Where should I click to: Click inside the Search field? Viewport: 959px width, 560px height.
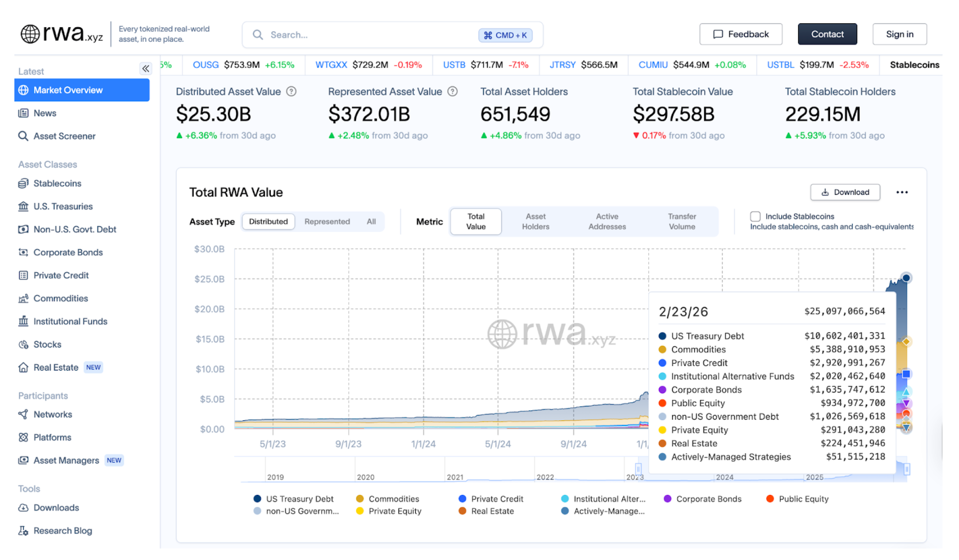click(360, 34)
